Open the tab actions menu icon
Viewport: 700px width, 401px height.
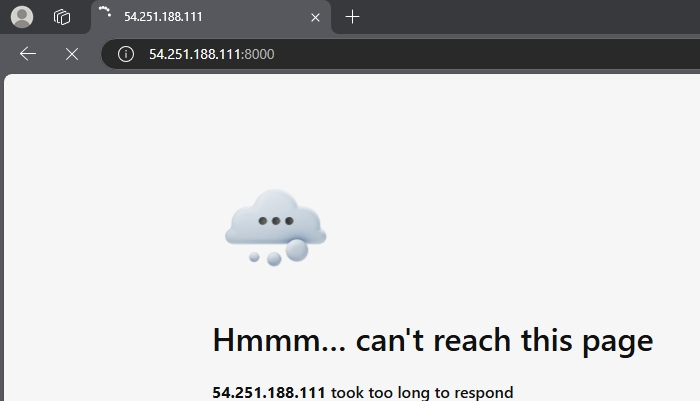click(62, 17)
